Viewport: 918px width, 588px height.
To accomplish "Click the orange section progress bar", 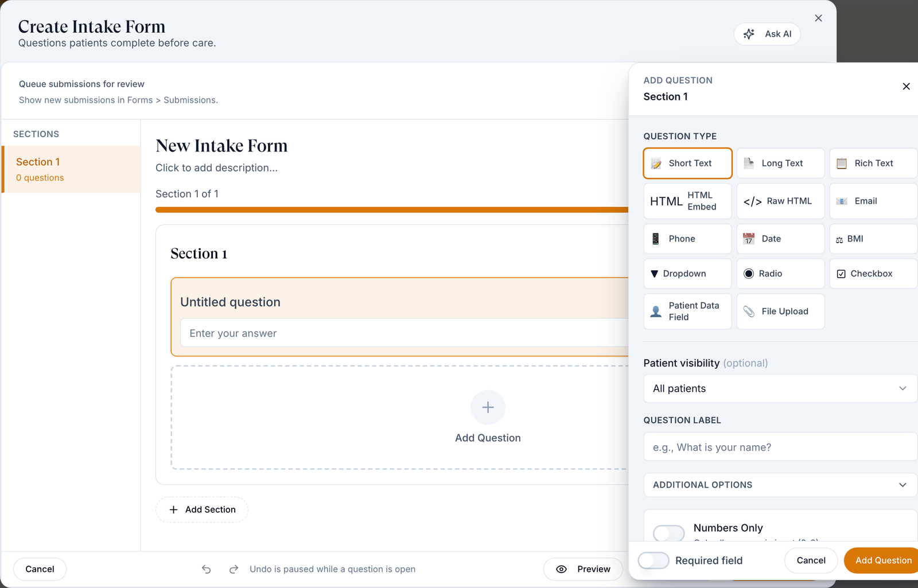I will point(392,210).
